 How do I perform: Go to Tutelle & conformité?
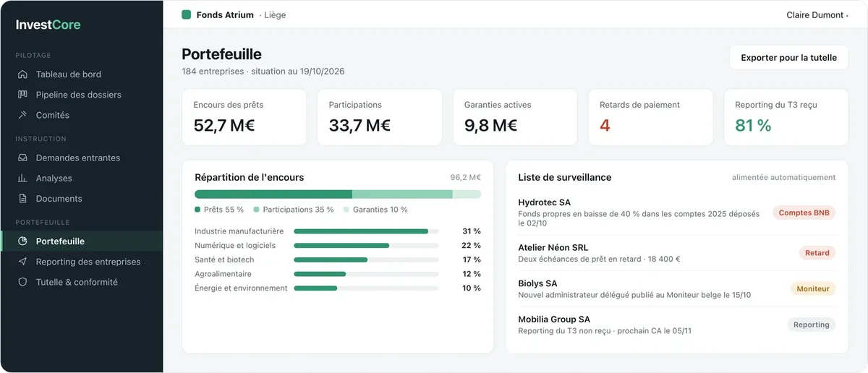click(x=81, y=282)
